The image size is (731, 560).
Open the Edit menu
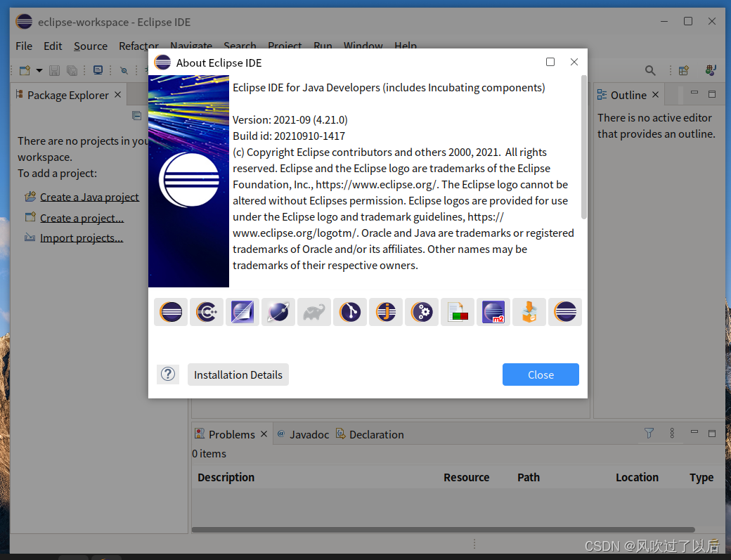tap(53, 46)
